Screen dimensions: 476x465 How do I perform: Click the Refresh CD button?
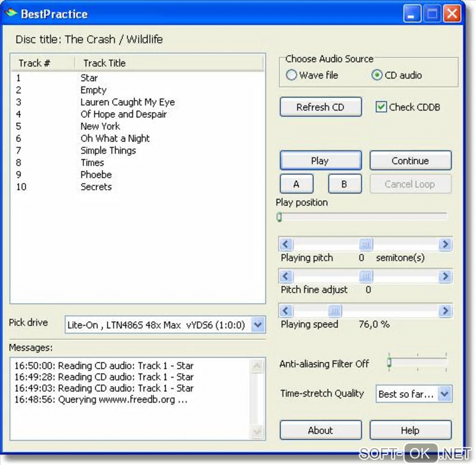[321, 107]
